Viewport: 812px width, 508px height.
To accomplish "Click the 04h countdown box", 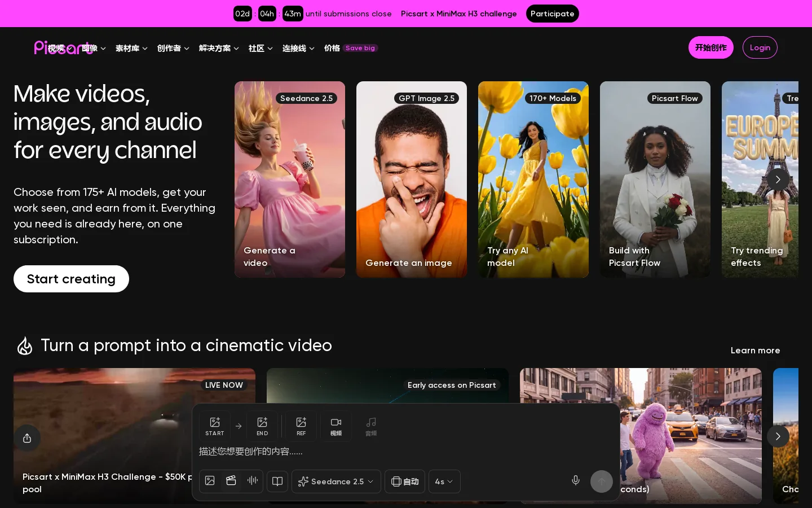I will (267, 14).
